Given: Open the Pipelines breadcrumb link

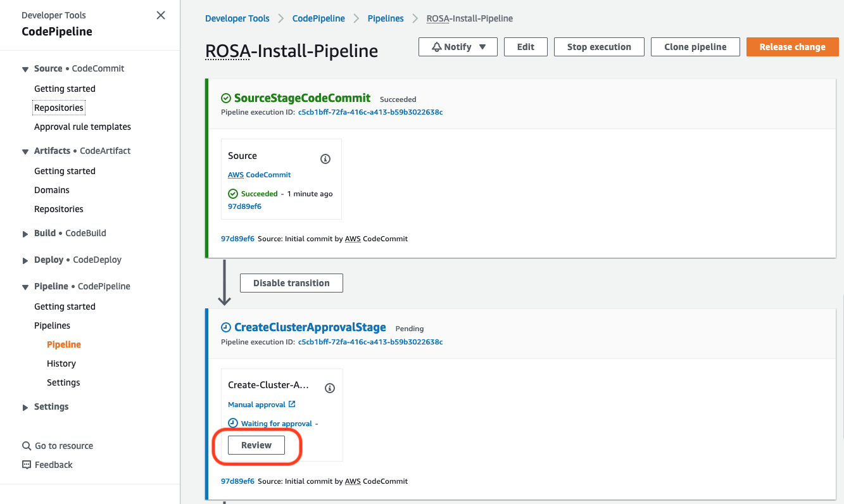Looking at the screenshot, I should click(386, 18).
